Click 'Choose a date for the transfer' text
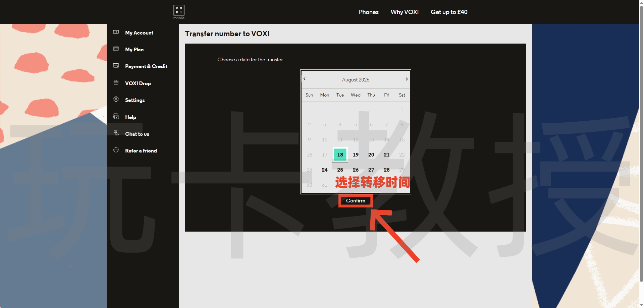Viewport: 644px width, 308px height. pos(250,60)
